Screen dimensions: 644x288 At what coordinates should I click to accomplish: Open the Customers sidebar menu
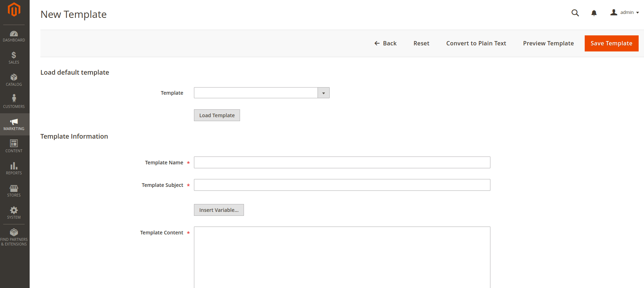(14, 102)
